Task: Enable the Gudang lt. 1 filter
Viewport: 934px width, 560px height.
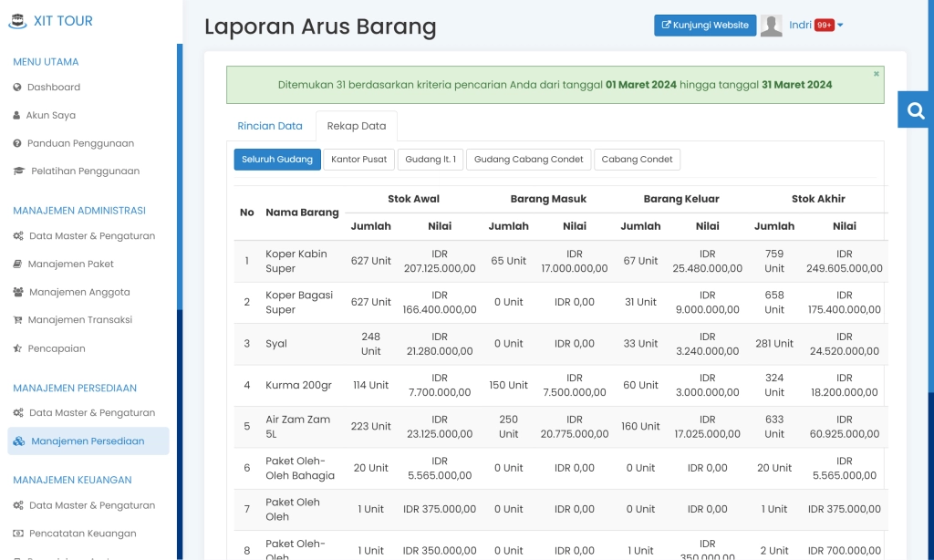Action: click(x=430, y=159)
